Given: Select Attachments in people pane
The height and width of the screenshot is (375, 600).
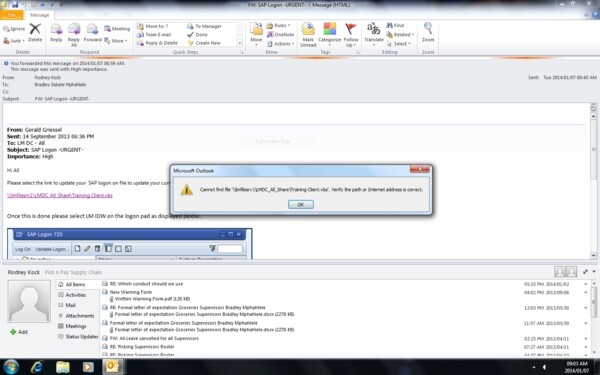Looking at the screenshot, I should [76, 316].
